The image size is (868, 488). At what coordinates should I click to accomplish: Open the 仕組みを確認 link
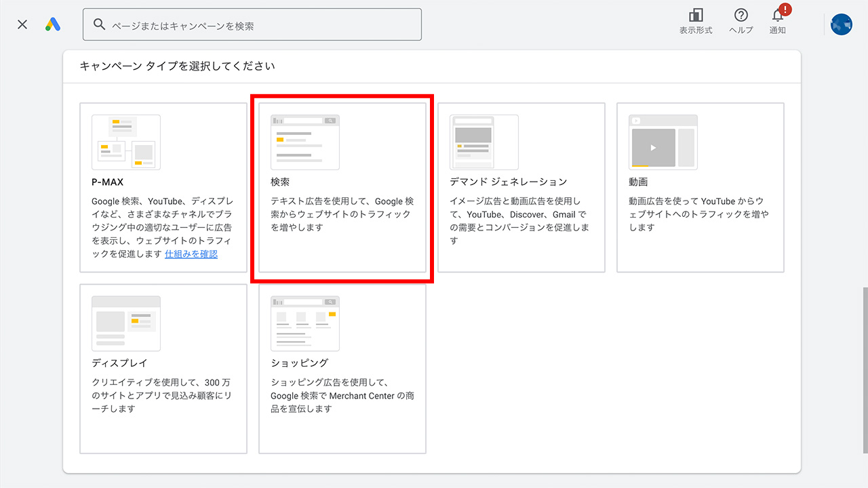point(191,253)
